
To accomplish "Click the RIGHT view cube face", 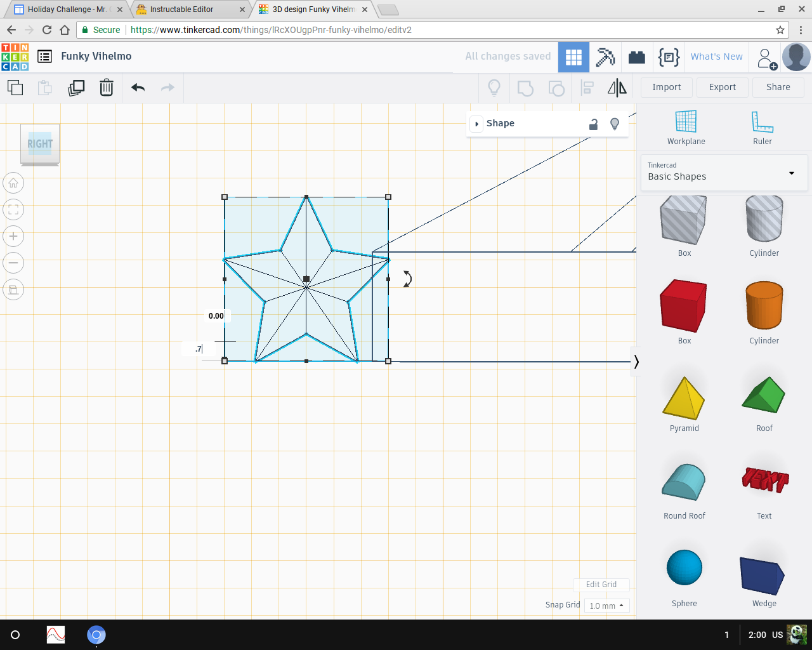I will (40, 144).
